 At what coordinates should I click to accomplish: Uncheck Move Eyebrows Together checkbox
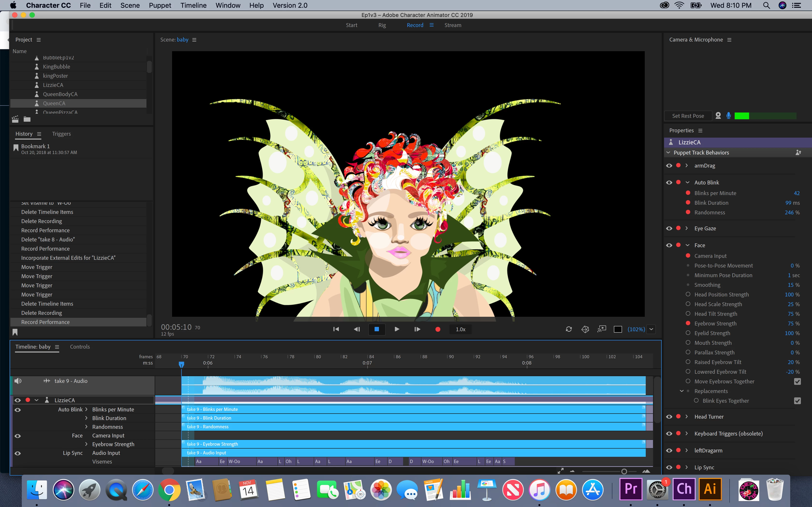[797, 382]
